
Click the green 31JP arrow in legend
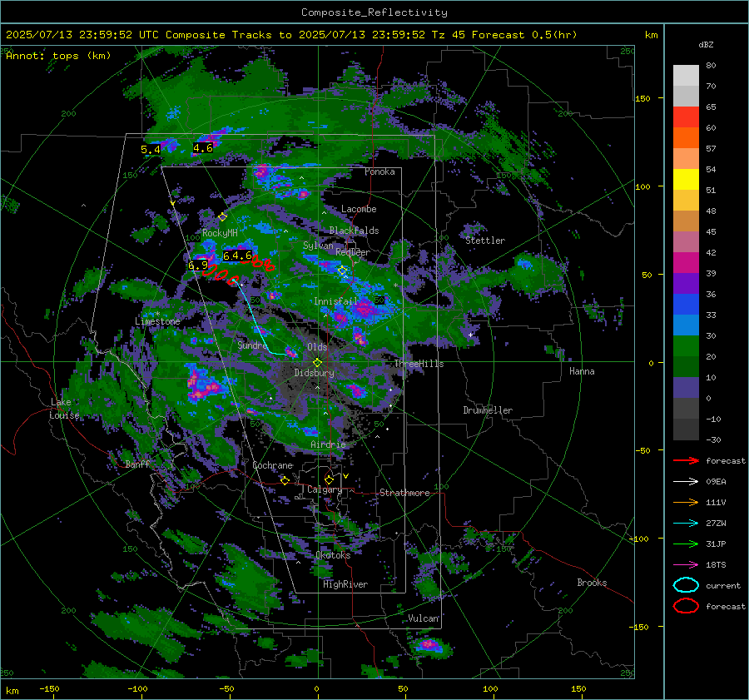(x=686, y=544)
